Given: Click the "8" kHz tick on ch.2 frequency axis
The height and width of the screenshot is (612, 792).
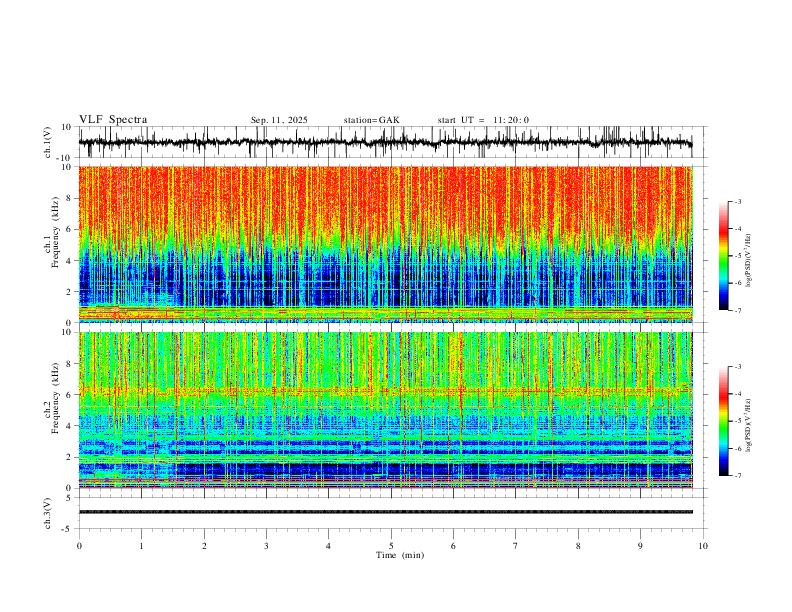Looking at the screenshot, I should pyautogui.click(x=70, y=364).
